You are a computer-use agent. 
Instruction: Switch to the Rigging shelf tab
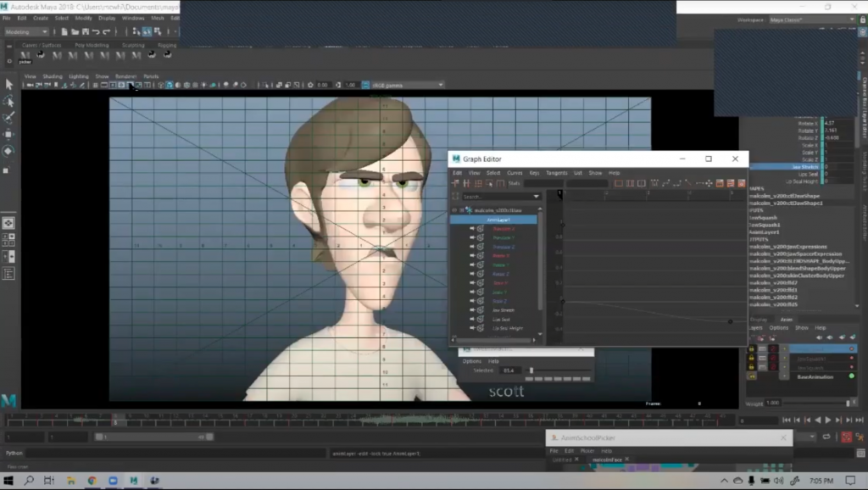tap(167, 46)
